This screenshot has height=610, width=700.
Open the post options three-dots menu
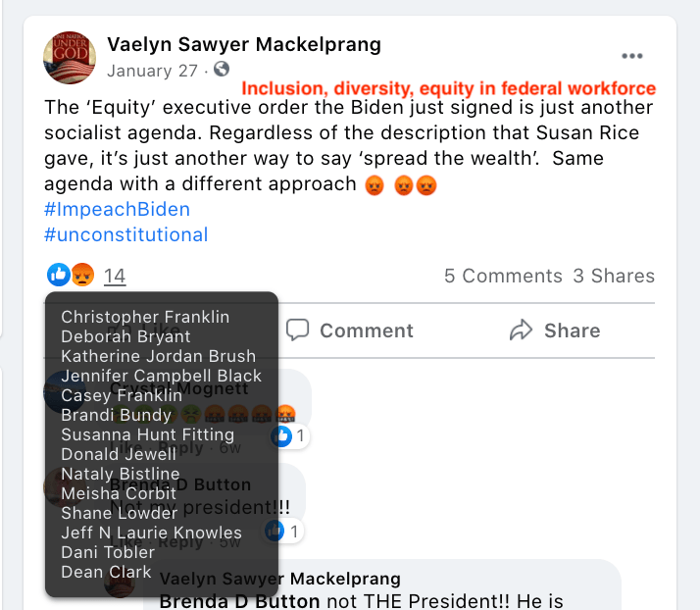tap(632, 57)
